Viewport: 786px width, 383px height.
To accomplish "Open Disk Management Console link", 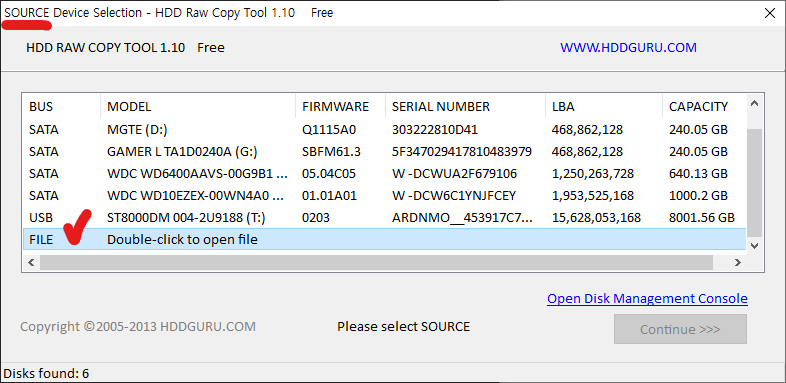I will [647, 299].
